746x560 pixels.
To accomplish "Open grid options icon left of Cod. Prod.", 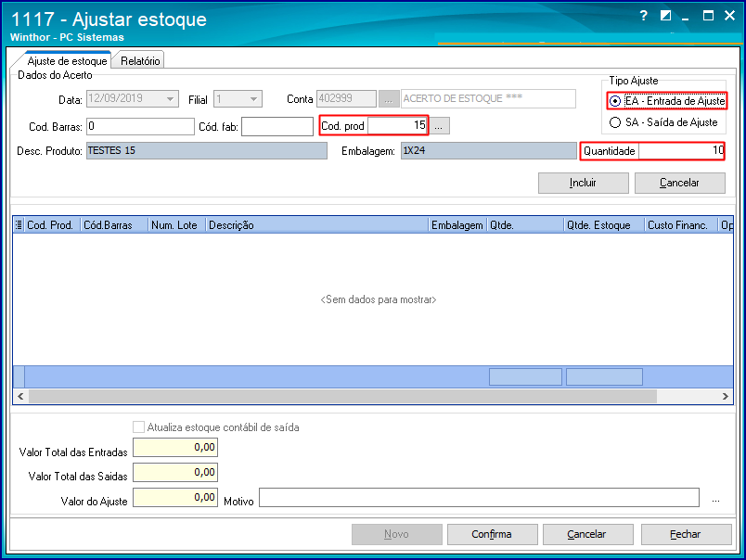I will tap(19, 225).
